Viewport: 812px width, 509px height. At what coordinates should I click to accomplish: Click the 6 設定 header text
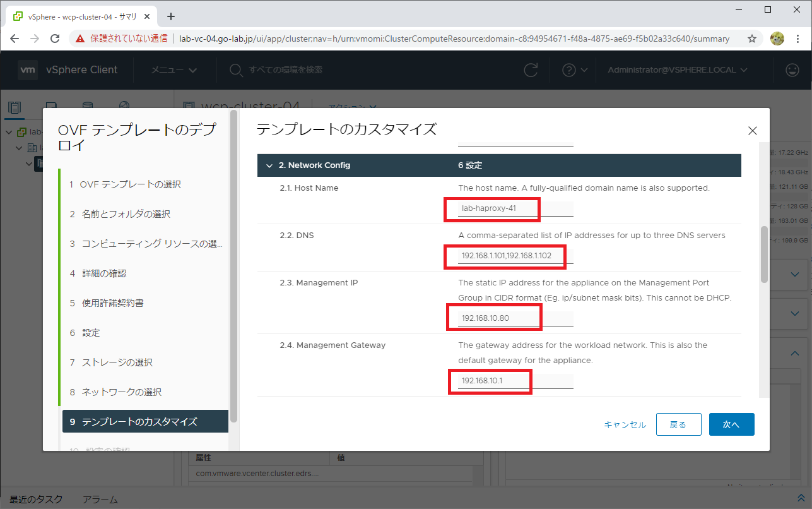click(470, 165)
